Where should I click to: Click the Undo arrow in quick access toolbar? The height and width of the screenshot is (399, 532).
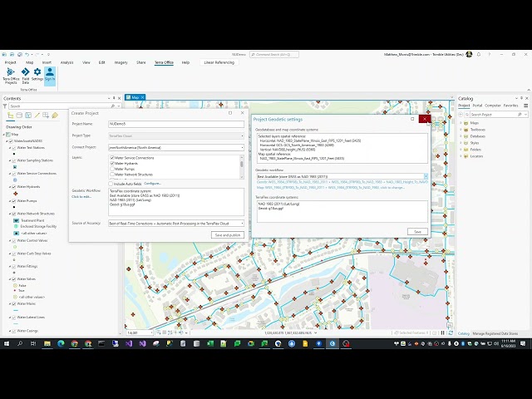point(27,54)
